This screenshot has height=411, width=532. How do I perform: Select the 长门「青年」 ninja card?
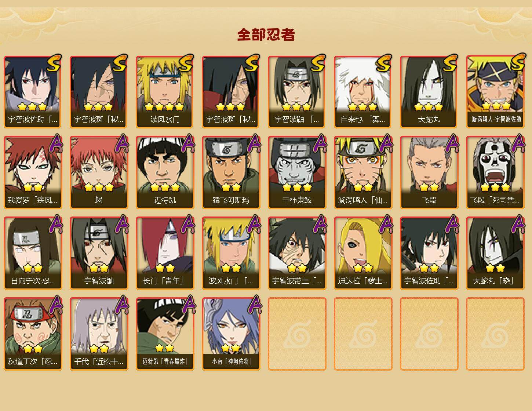pos(165,253)
